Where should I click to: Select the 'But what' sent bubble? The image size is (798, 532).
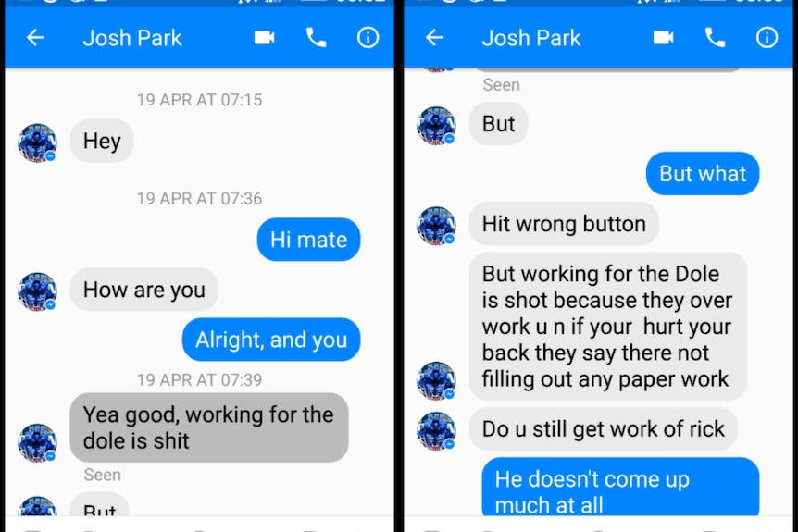pos(703,173)
